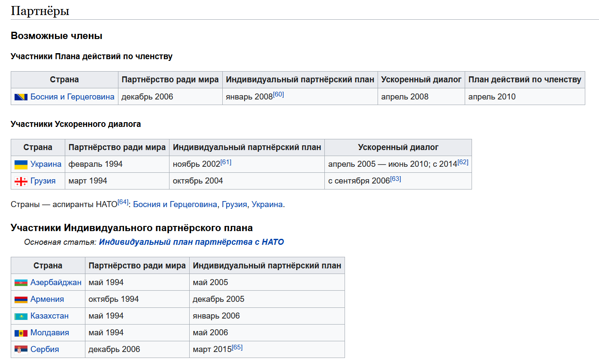The width and height of the screenshot is (599, 364).
Task: Open the Армения country link
Action: (47, 299)
